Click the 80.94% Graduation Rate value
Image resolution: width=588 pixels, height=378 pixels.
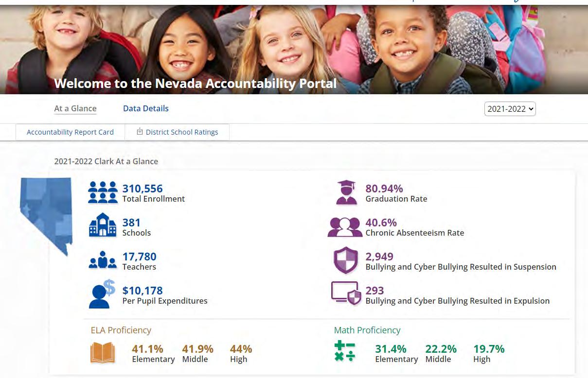[x=384, y=189]
